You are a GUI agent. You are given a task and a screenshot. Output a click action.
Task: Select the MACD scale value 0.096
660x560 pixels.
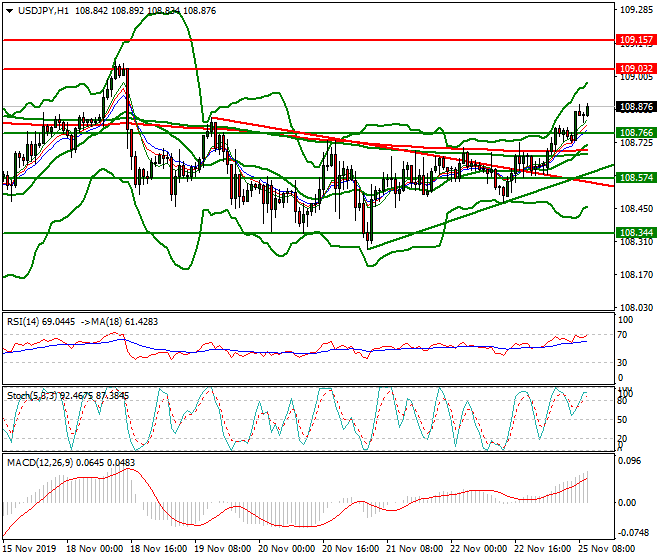[x=629, y=461]
